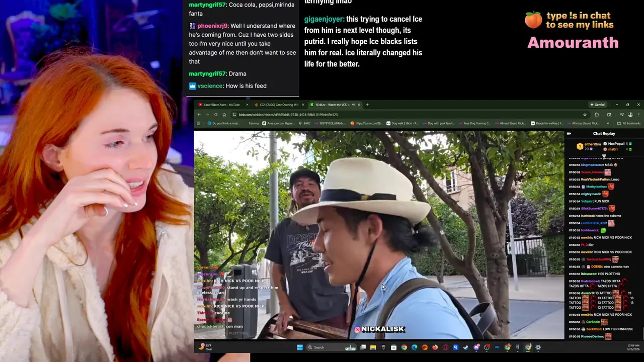Open Google Chrome from the taskbar
644x362 pixels.
[404, 347]
